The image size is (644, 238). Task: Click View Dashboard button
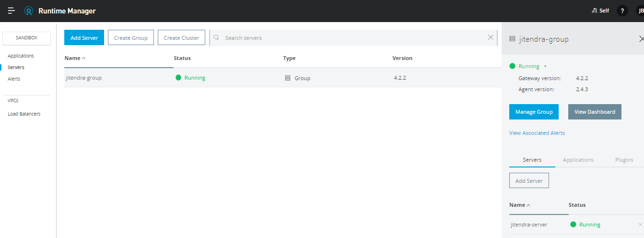point(595,112)
